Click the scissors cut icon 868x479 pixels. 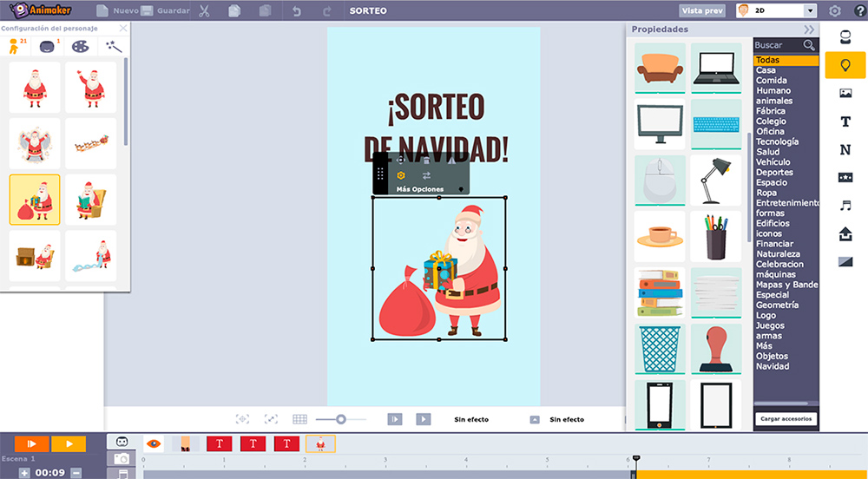[204, 10]
